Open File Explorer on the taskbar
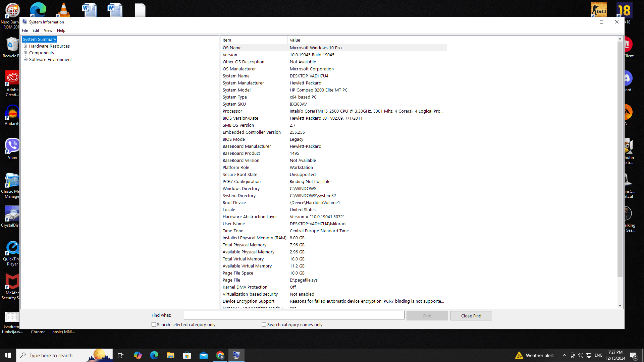The height and width of the screenshot is (362, 644). tap(171, 355)
